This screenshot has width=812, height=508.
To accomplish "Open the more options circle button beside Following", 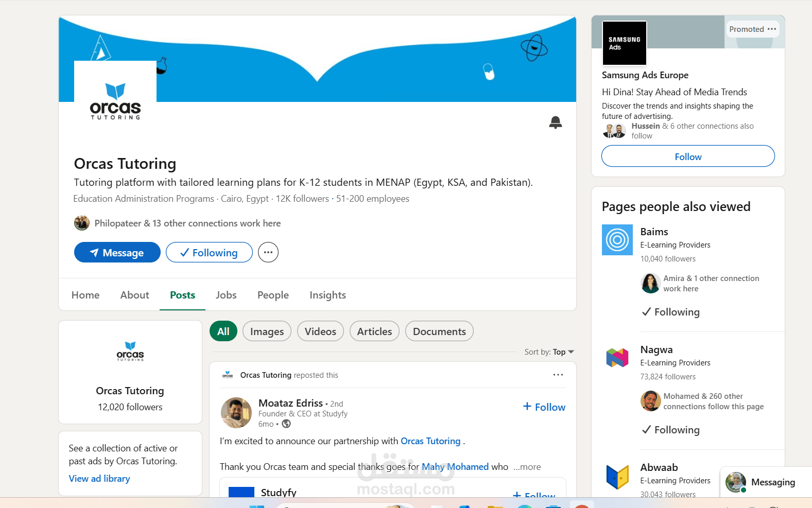I will (x=268, y=252).
